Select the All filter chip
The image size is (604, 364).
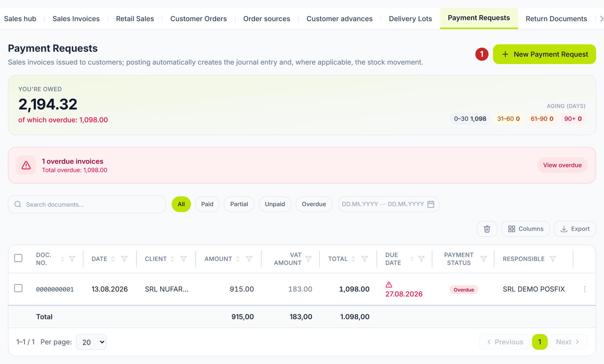pos(181,204)
